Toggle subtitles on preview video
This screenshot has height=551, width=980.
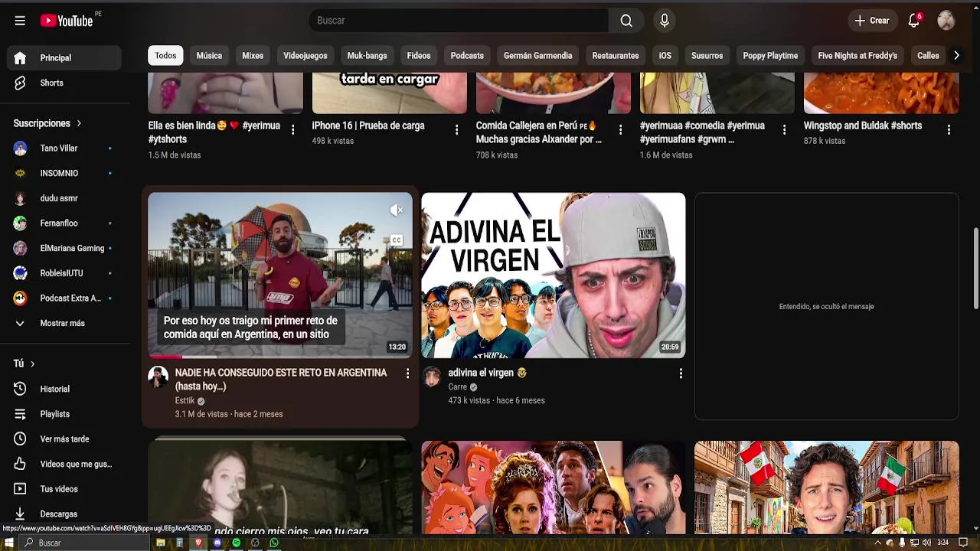[x=396, y=240]
